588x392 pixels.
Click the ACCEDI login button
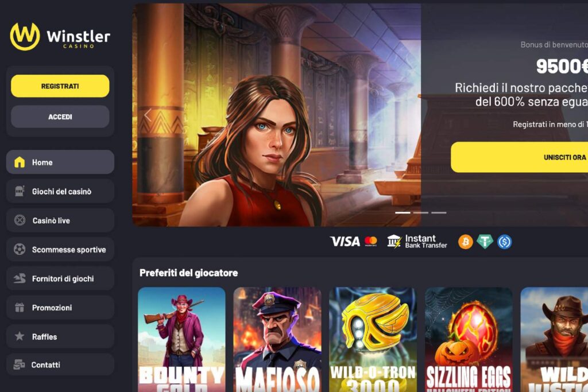tap(60, 117)
